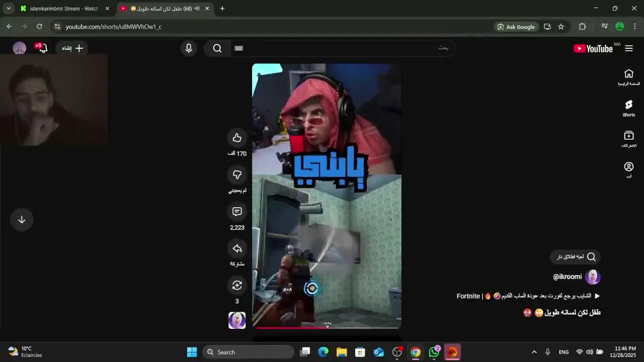Click the Ask Google button
The width and height of the screenshot is (644, 362).
517,27
